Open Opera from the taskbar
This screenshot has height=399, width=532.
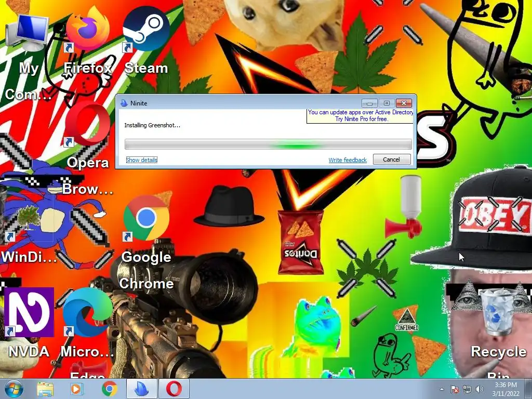coord(174,389)
